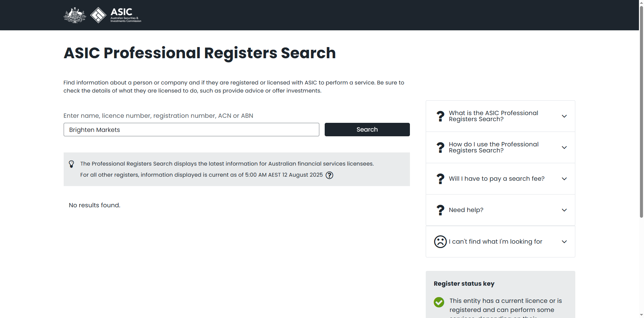Screen dimensions: 644x318
Task: Click question mark icon beside 'Need help?'
Action: pyautogui.click(x=440, y=210)
